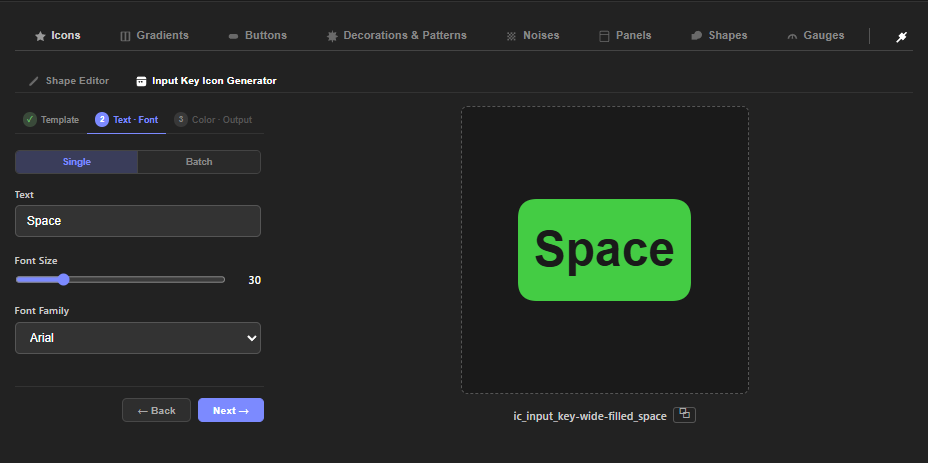Viewport: 928px width, 463px height.
Task: Click the Shapes tab icon
Action: pyautogui.click(x=696, y=36)
